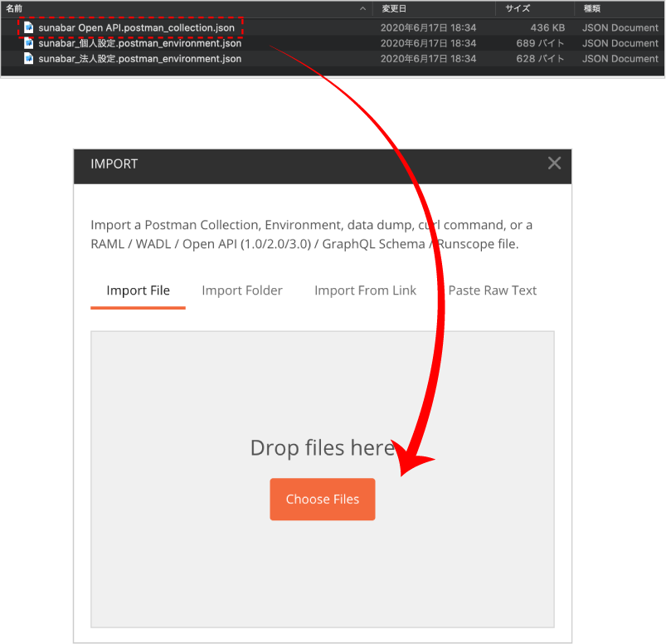666x644 pixels.
Task: Click the 628 バイト size cell
Action: coord(540,59)
